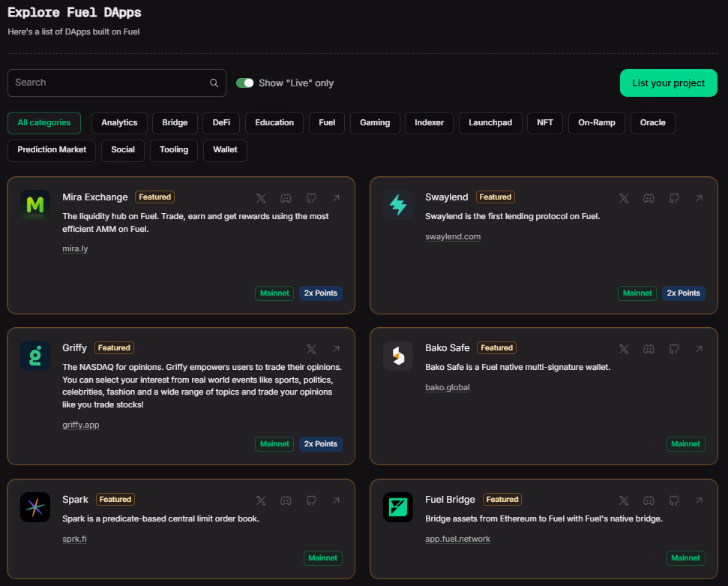Open Griffy X (Twitter) icon
728x586 pixels.
click(x=311, y=349)
